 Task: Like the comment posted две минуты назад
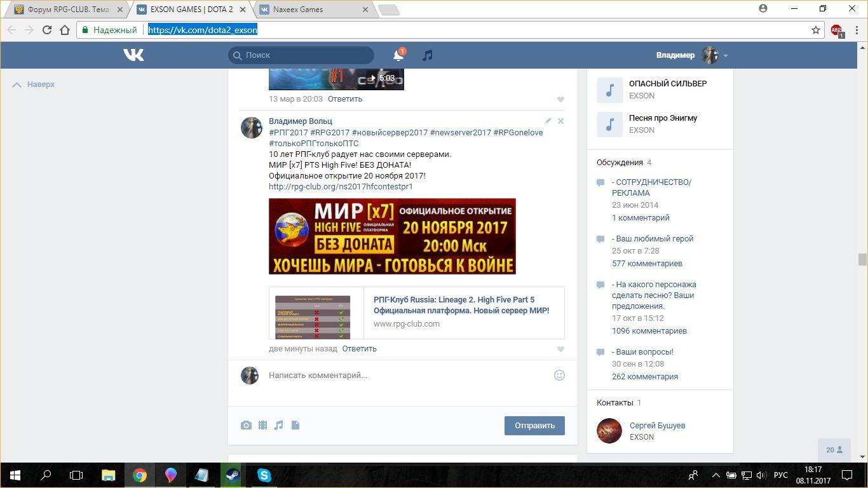coord(560,349)
